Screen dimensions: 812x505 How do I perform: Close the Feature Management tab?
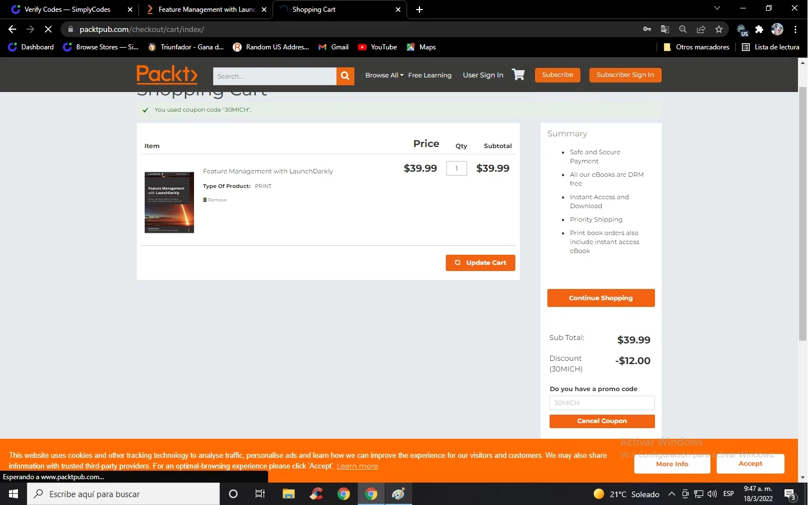[x=264, y=10]
